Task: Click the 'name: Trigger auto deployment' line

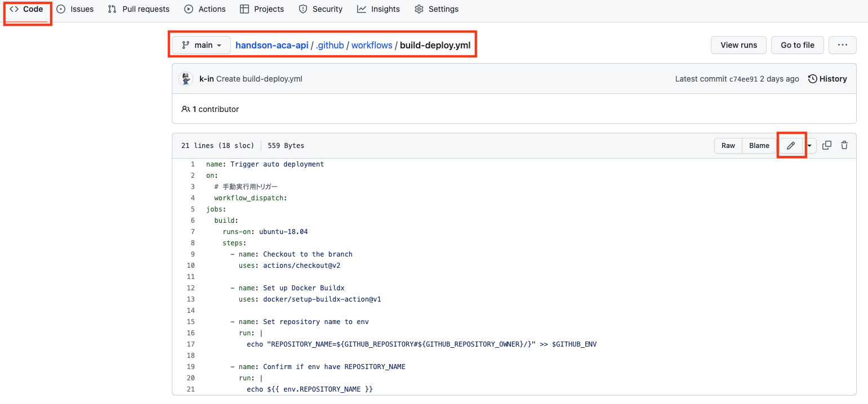Action: tap(265, 164)
